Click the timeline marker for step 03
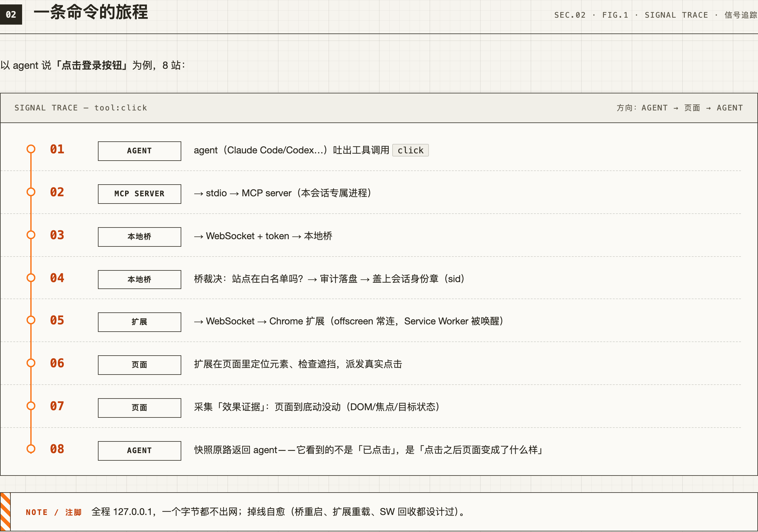Screen dimensions: 758x532 point(31,235)
